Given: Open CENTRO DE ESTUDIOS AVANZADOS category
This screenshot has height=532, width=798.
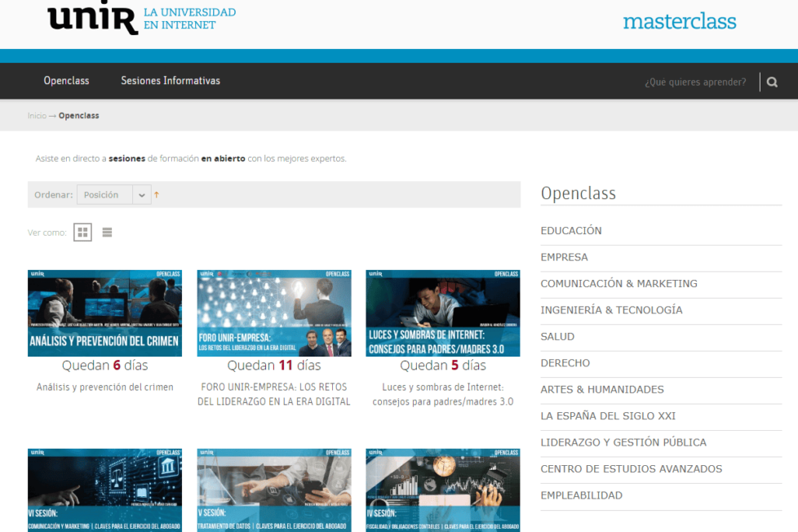Looking at the screenshot, I should click(631, 469).
